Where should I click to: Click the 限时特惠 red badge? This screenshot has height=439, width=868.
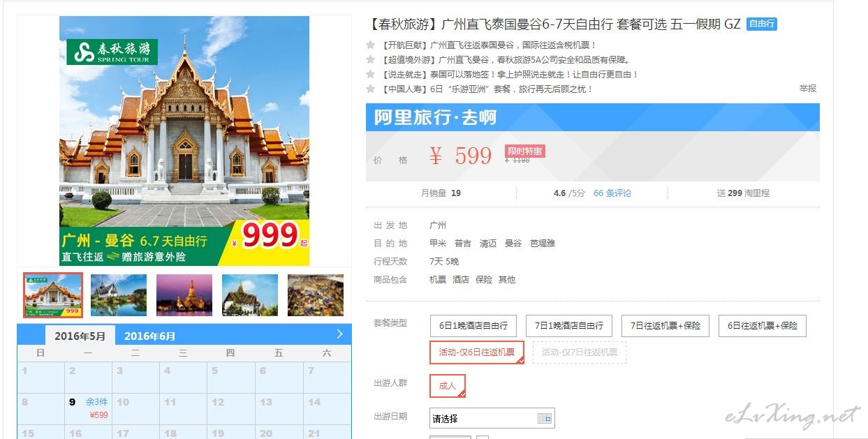click(x=524, y=151)
